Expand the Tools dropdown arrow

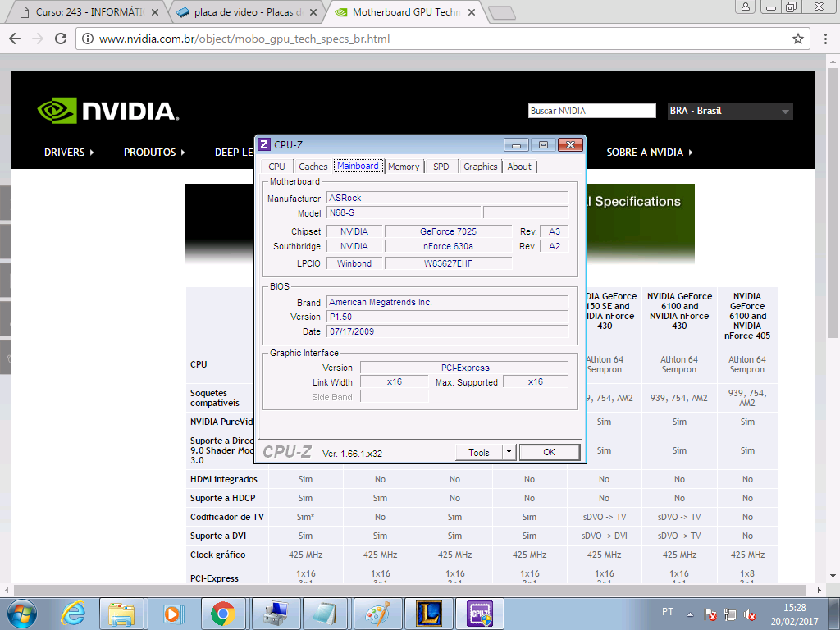pyautogui.click(x=509, y=452)
